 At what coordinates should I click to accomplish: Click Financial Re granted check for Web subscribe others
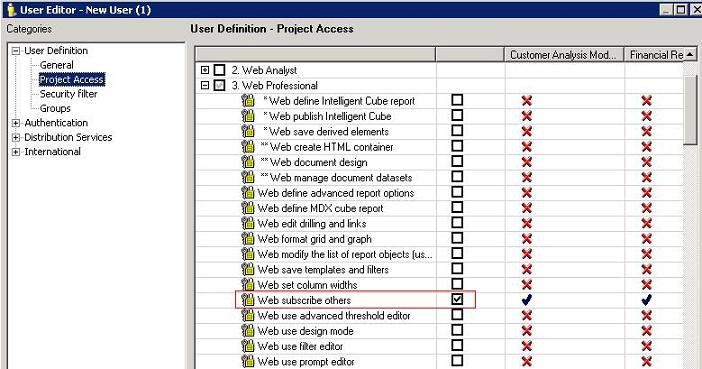click(x=646, y=300)
